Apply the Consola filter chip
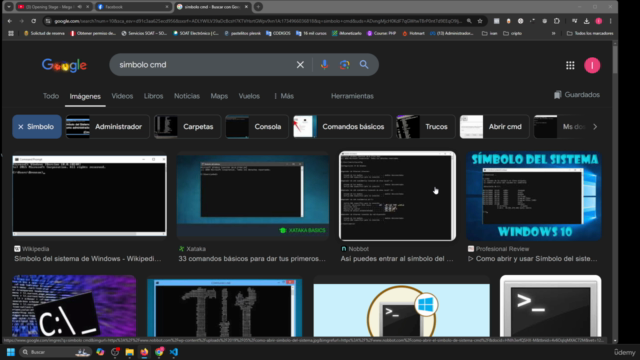Screen dimensions: 640x360 click(257, 127)
